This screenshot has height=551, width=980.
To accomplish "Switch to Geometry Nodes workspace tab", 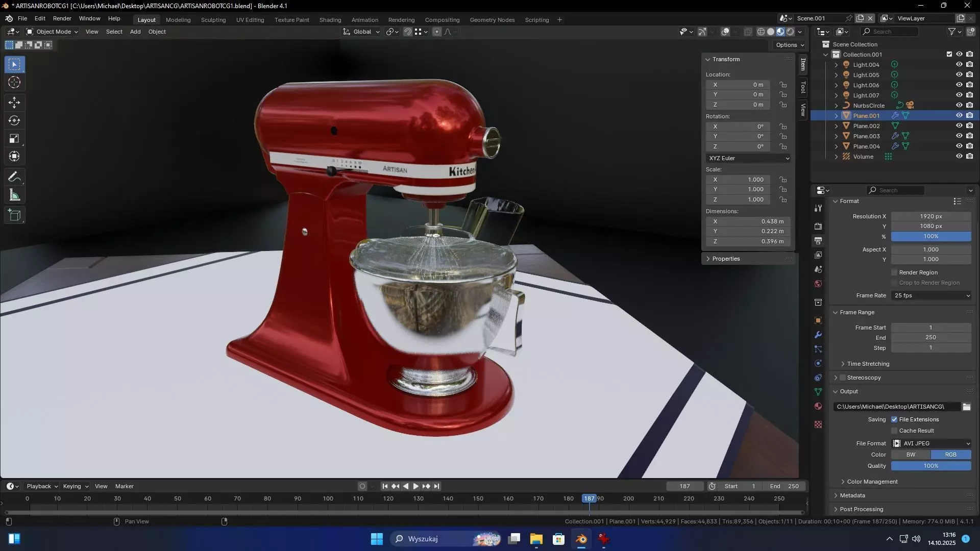I will coord(492,20).
